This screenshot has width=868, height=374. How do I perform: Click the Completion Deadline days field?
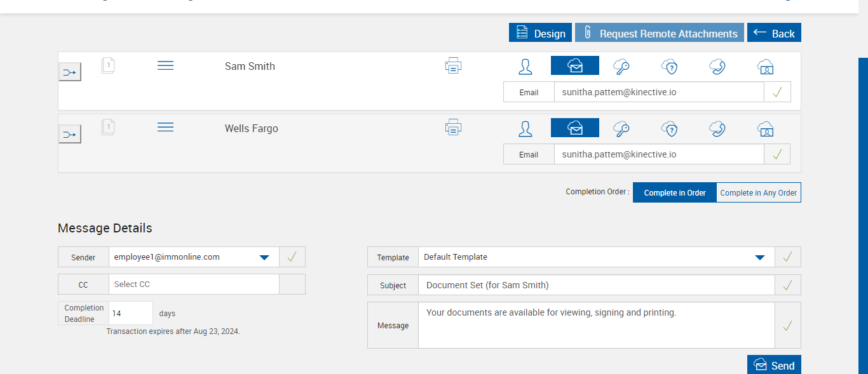point(131,314)
